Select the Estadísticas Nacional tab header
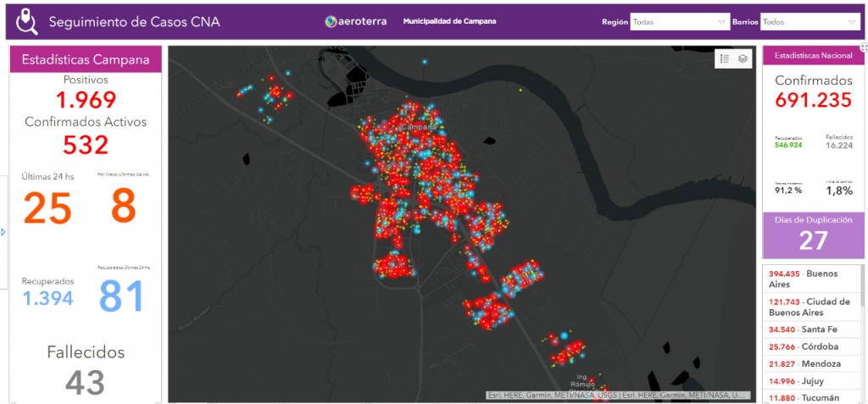The height and width of the screenshot is (404, 868). pos(812,56)
